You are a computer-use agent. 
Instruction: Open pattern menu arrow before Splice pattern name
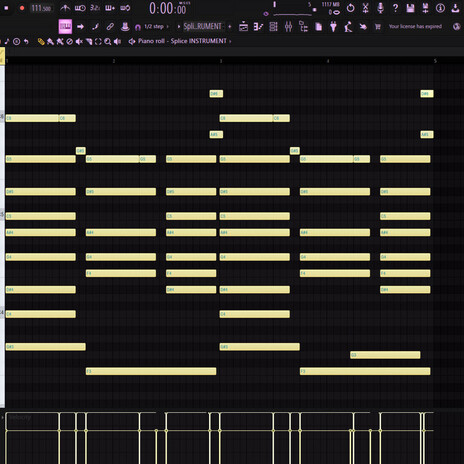click(x=179, y=27)
